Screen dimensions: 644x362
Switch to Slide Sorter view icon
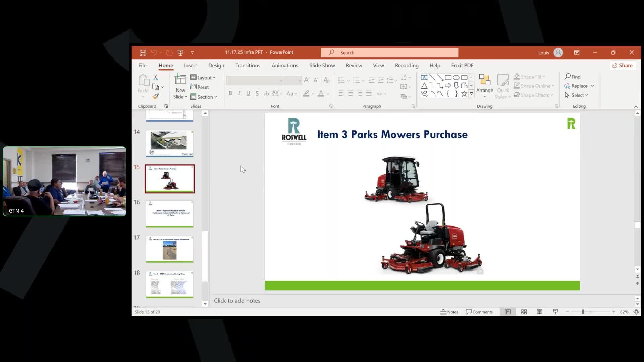(x=524, y=312)
